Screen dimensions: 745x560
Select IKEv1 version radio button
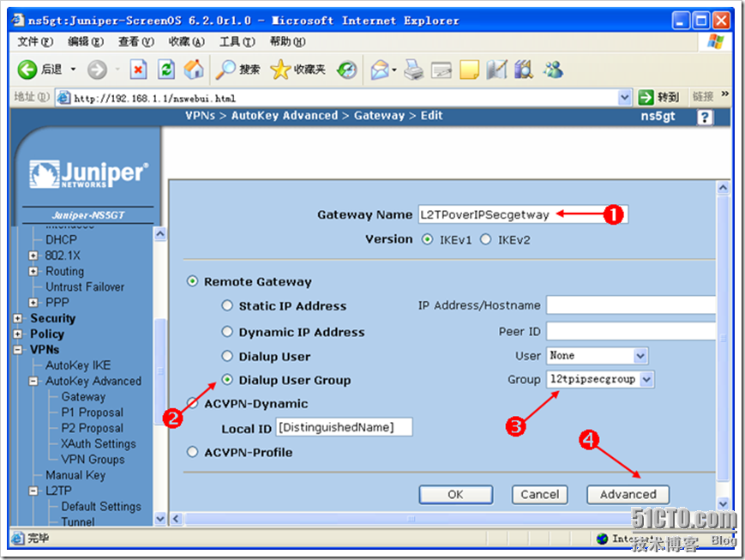coord(427,239)
